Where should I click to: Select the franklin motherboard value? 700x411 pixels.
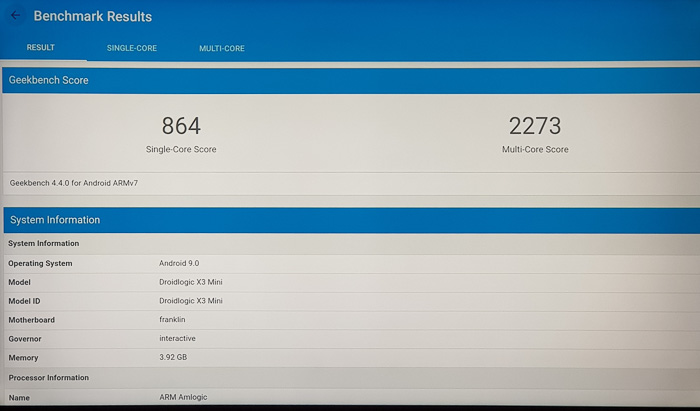pos(172,320)
